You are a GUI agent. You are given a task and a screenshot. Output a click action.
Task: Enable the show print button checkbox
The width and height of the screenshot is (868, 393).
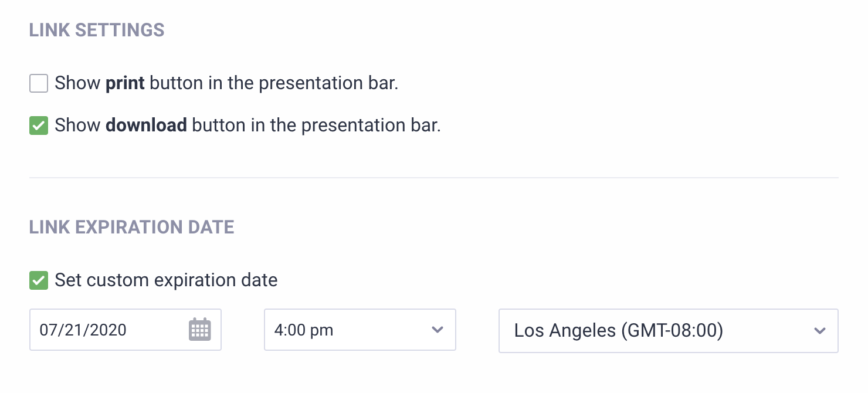[39, 83]
